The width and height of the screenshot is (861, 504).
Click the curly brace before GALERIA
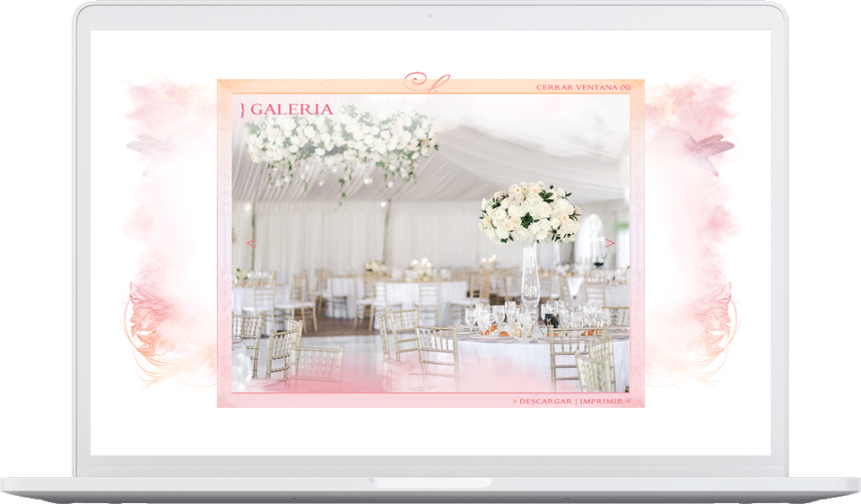coord(243,109)
